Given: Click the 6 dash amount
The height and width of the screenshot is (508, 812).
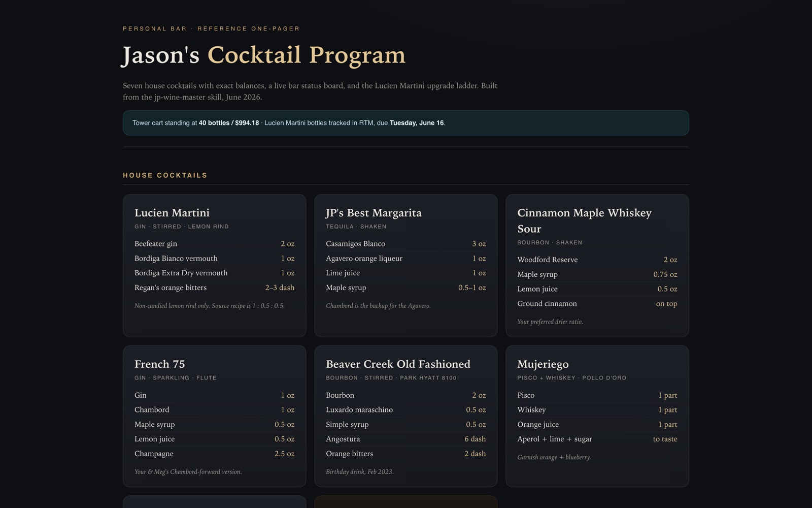Looking at the screenshot, I should 475,439.
